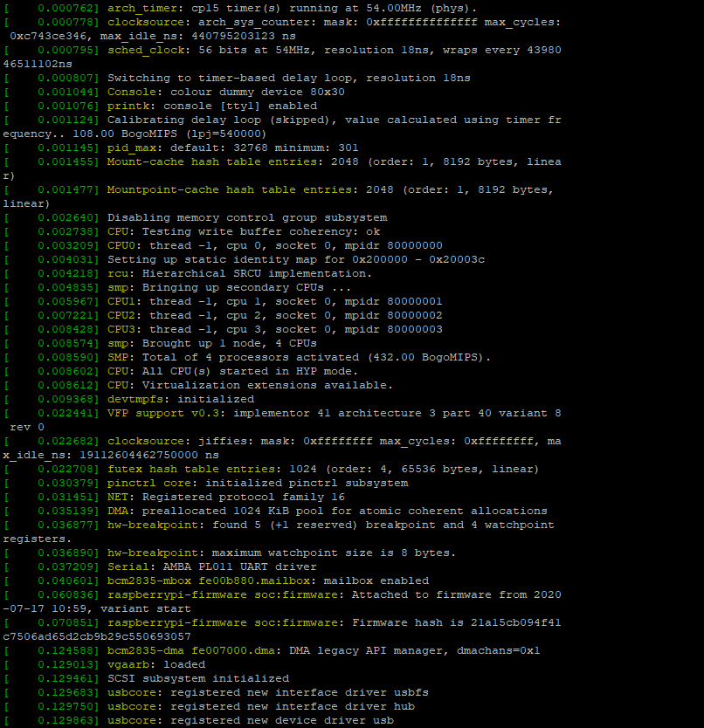Select the 'CPU3: thread -1' line
The image size is (704, 728).
(274, 329)
